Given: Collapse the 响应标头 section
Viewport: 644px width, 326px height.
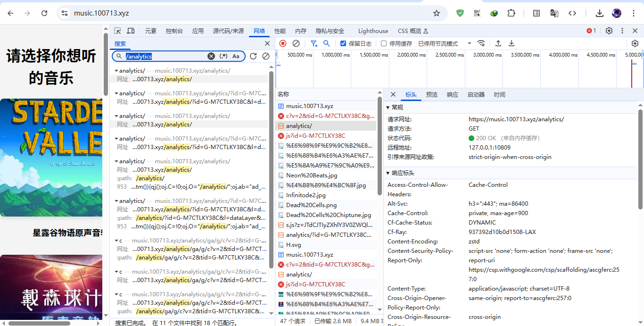Looking at the screenshot, I should click(x=388, y=173).
